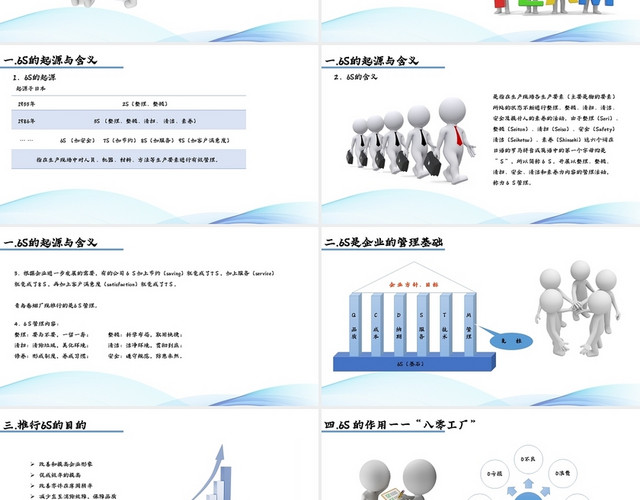This screenshot has height=500, width=640.
Task: Open the 四.6S的作用 八零工厂 slide
Action: (481, 455)
